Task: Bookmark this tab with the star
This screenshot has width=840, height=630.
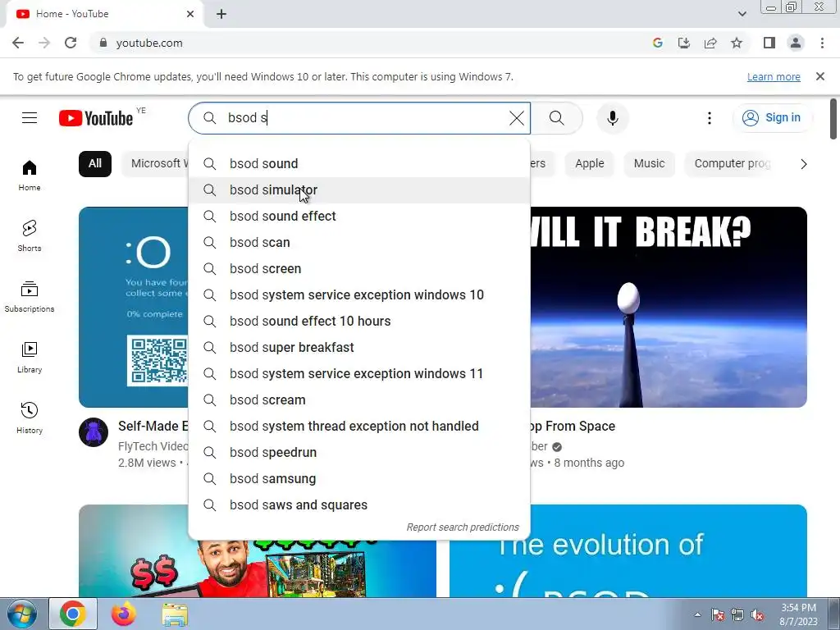Action: click(x=737, y=43)
